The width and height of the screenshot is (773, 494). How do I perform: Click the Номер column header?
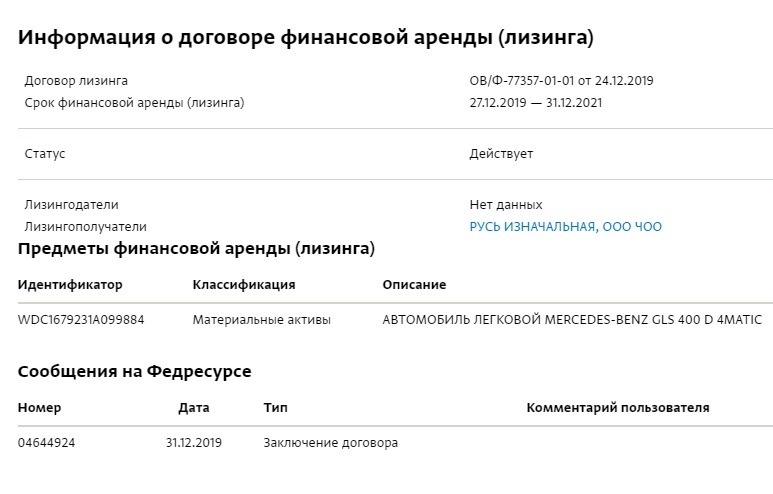click(39, 408)
